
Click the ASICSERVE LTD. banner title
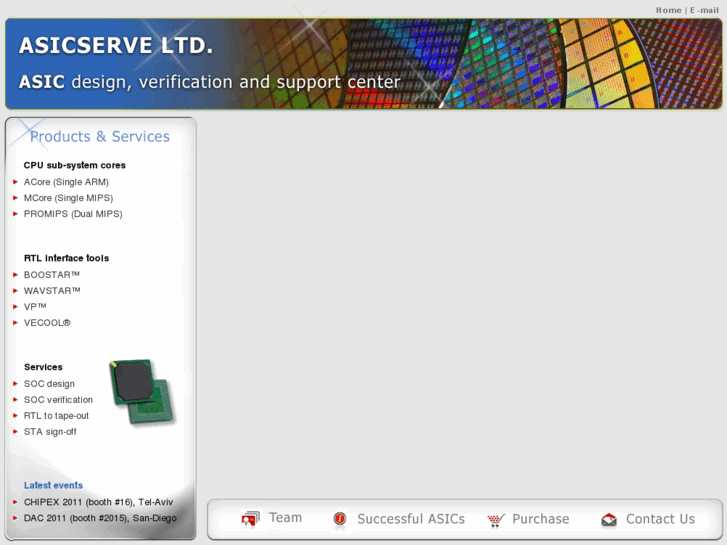[x=116, y=45]
